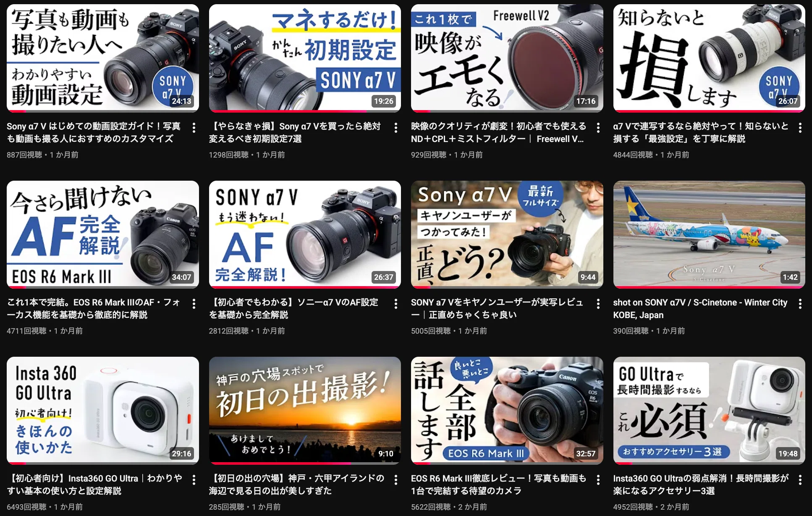Open title link 【やらなきゃ損】Sony α7 Vを買ったら
The height and width of the screenshot is (516, 812).
pos(295,132)
